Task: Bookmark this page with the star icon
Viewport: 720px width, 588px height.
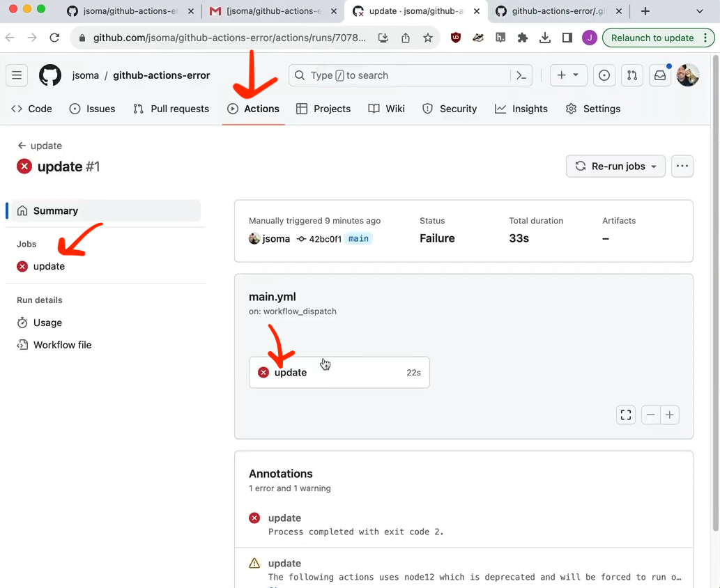Action: [x=428, y=38]
